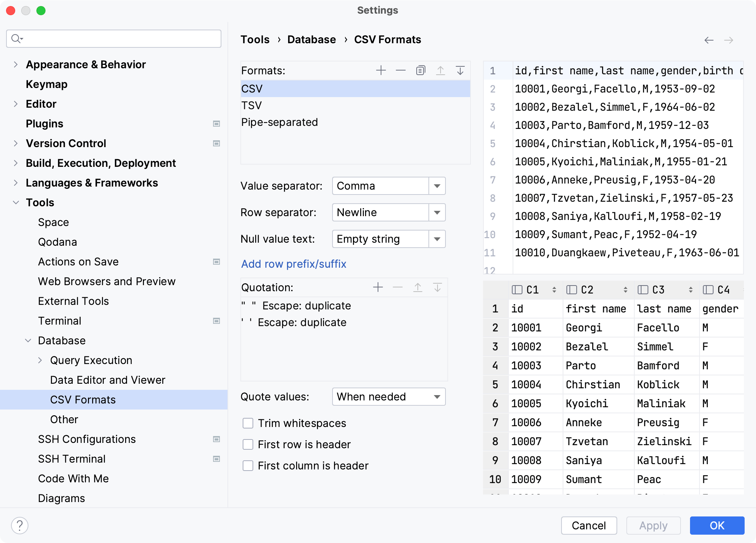Image resolution: width=756 pixels, height=543 pixels.
Task: Open the Database breadcrumb
Action: pos(311,39)
